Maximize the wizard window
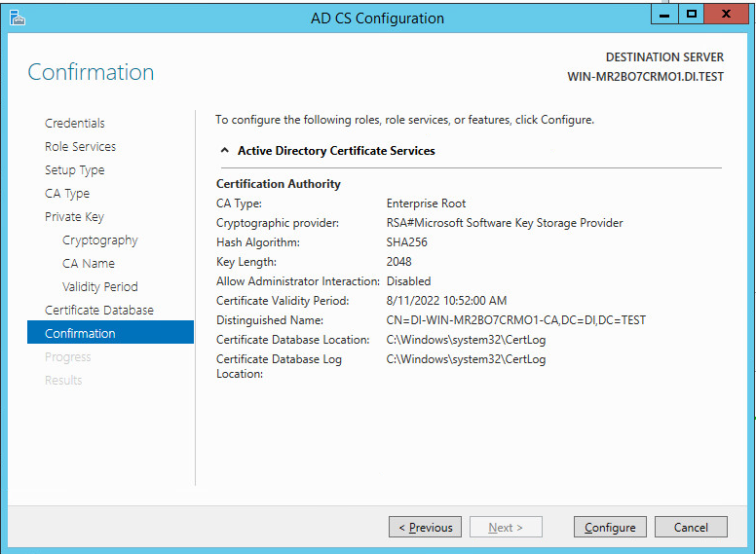 (692, 15)
